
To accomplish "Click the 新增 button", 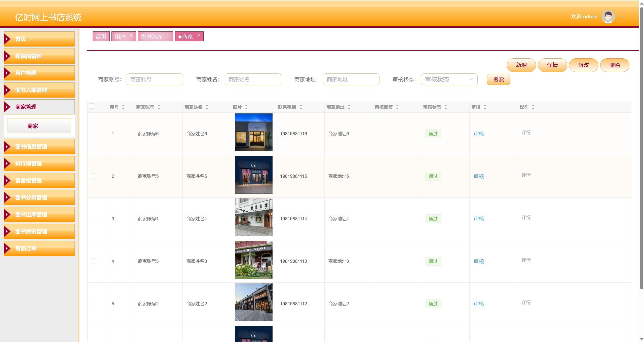I will [x=521, y=65].
